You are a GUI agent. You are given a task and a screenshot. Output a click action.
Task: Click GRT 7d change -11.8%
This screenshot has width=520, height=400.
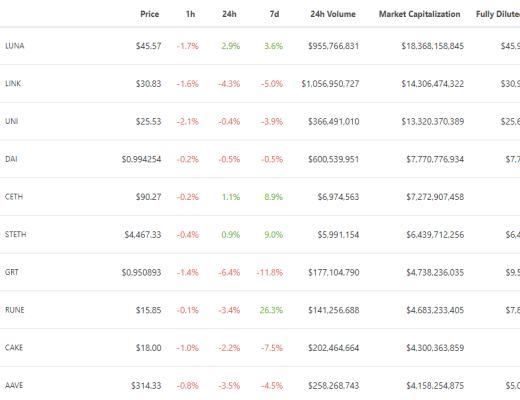pyautogui.click(x=269, y=272)
